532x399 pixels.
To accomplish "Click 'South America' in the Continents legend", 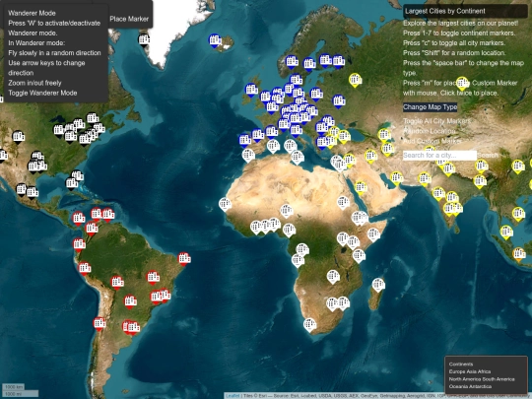I will (x=499, y=379).
